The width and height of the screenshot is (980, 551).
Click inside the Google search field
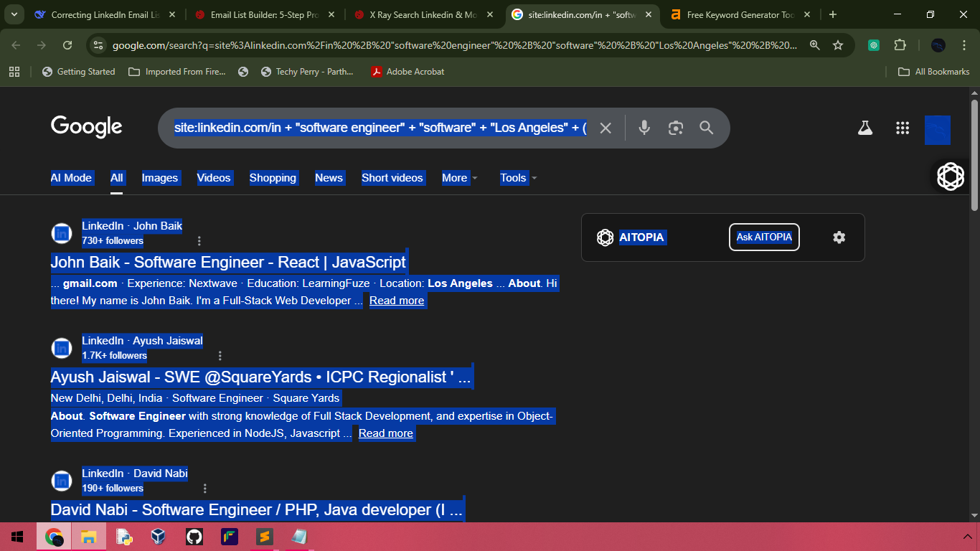[380, 128]
